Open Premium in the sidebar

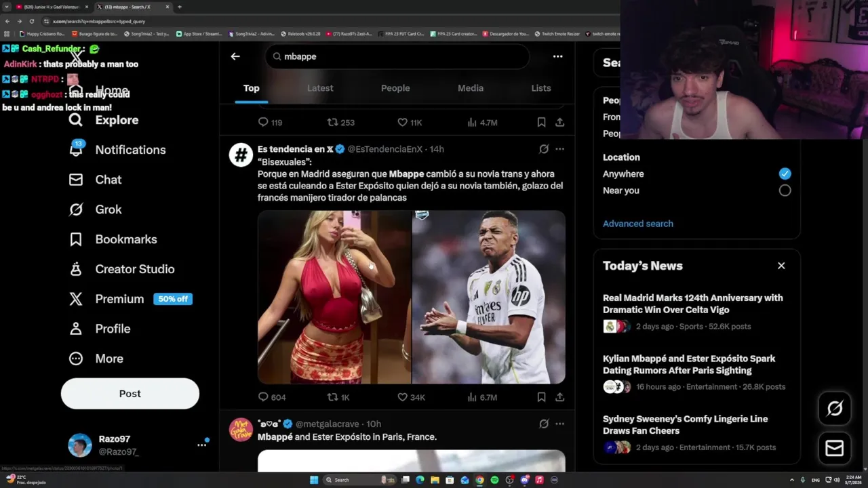point(106,299)
